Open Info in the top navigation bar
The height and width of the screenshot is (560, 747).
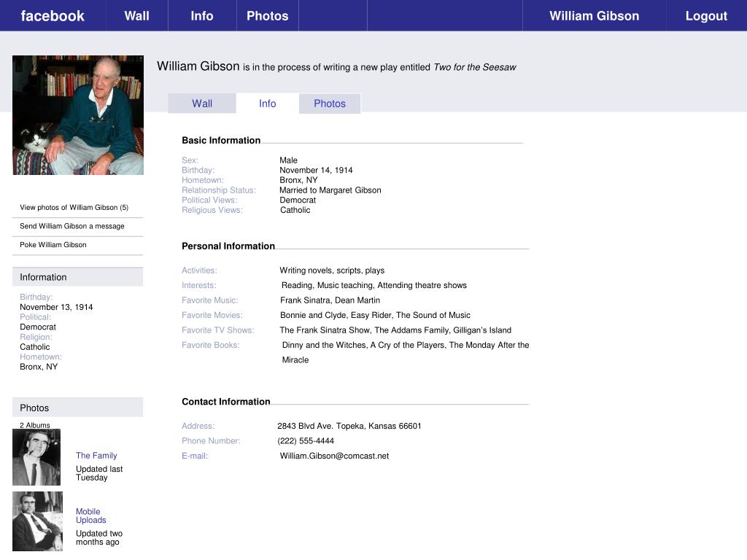[x=202, y=16]
